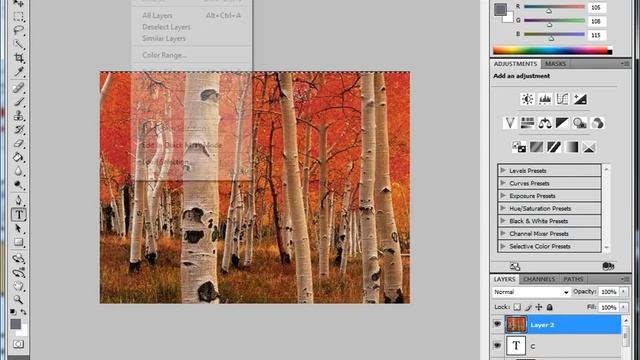Expand Hue/Saturation Presets list
Viewport: 640px width, 360px height.
click(503, 208)
